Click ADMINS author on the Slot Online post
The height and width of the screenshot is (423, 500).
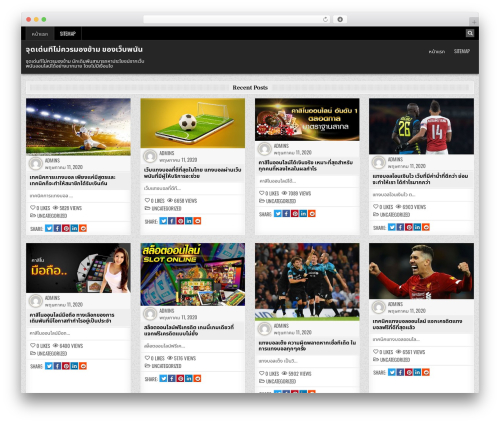[x=167, y=311]
